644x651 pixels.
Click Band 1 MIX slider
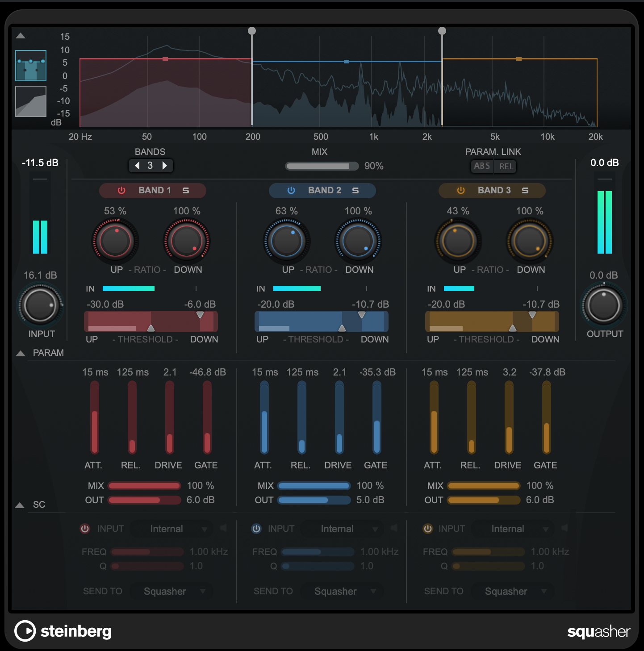point(144,486)
